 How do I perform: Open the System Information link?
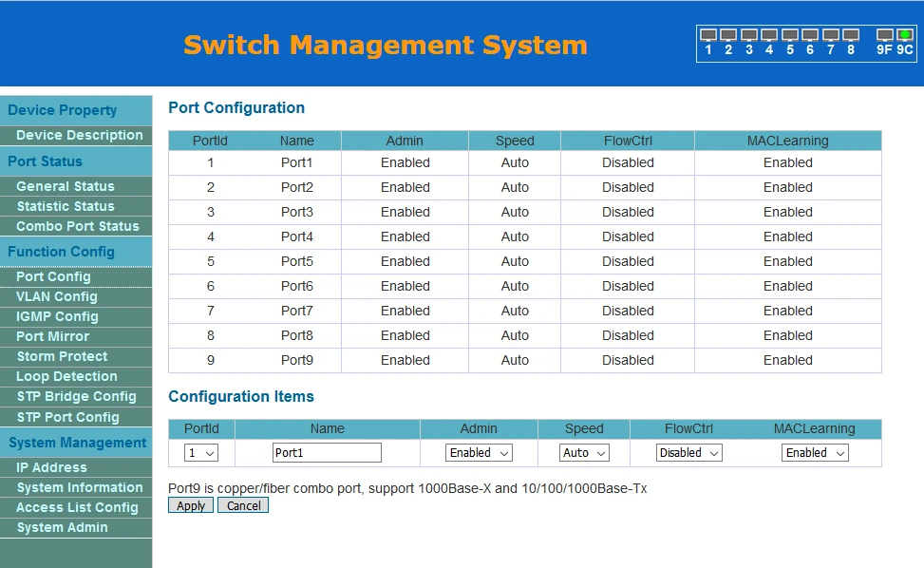click(x=79, y=487)
